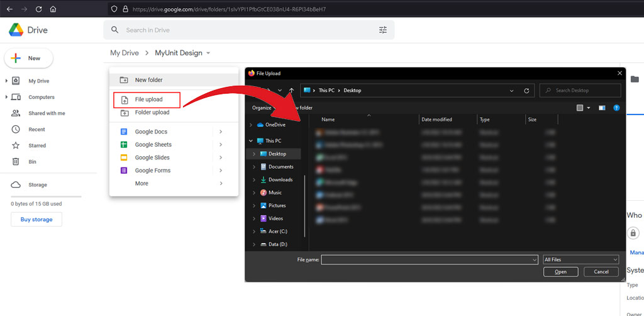The width and height of the screenshot is (644, 316).
Task: Click the New button in Drive
Action: 29,59
